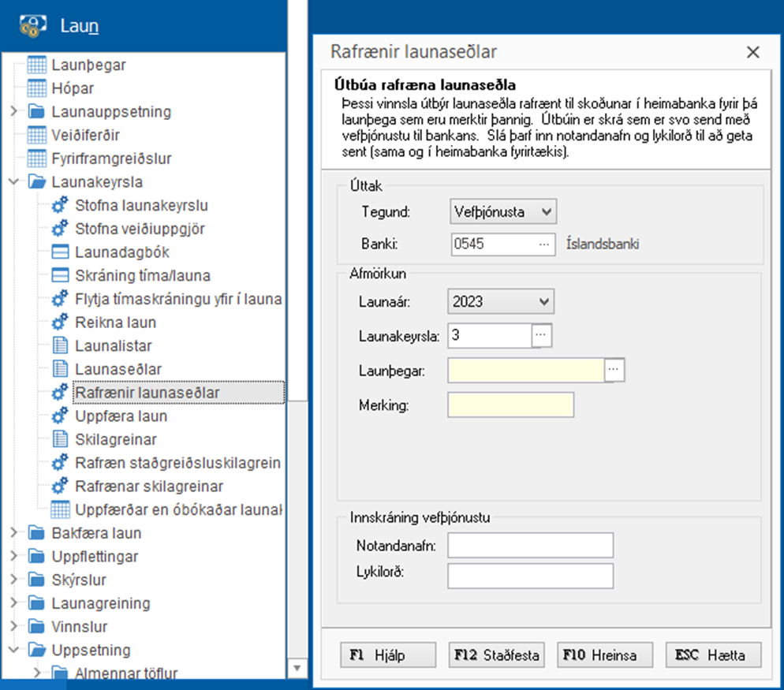Screen dimensions: 784x690
Task: Click the Laun module icon in header
Action: pyautogui.click(x=34, y=26)
